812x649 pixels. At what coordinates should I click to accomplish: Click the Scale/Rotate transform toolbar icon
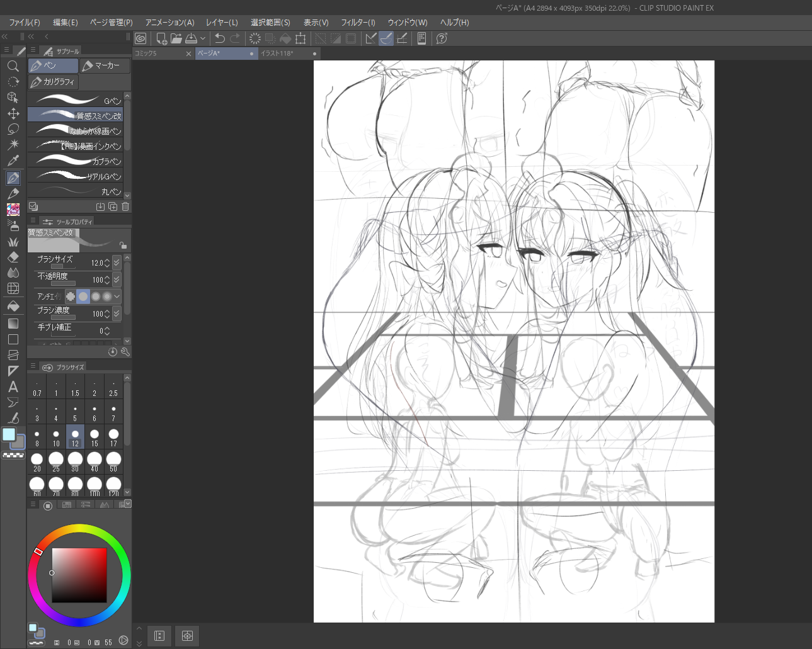pyautogui.click(x=300, y=38)
